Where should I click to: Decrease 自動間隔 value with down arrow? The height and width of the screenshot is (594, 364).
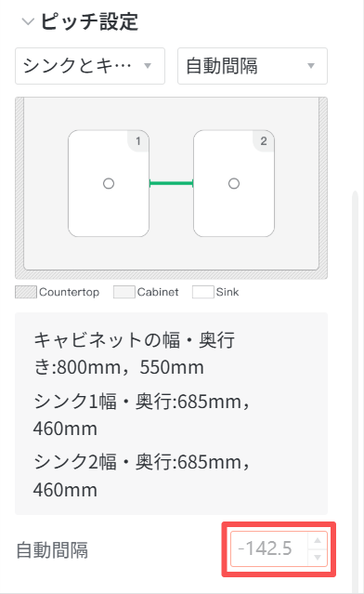[x=318, y=557]
